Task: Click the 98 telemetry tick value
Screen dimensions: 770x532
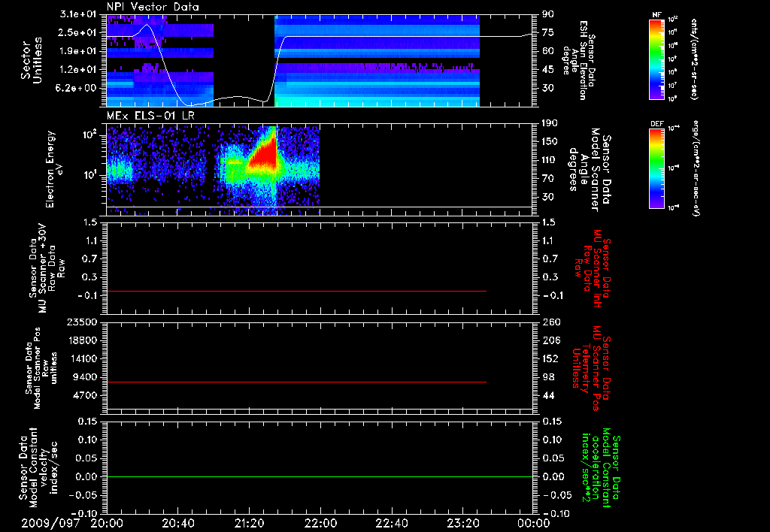Action: tap(548, 377)
